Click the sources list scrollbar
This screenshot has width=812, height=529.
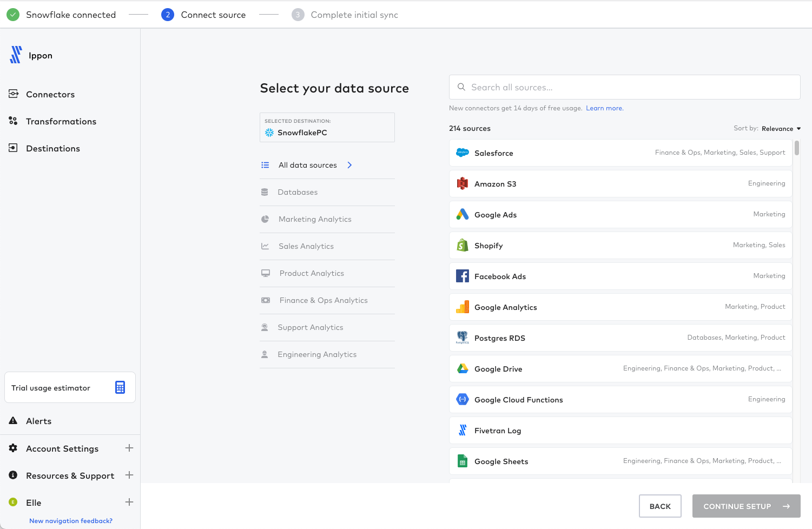797,148
